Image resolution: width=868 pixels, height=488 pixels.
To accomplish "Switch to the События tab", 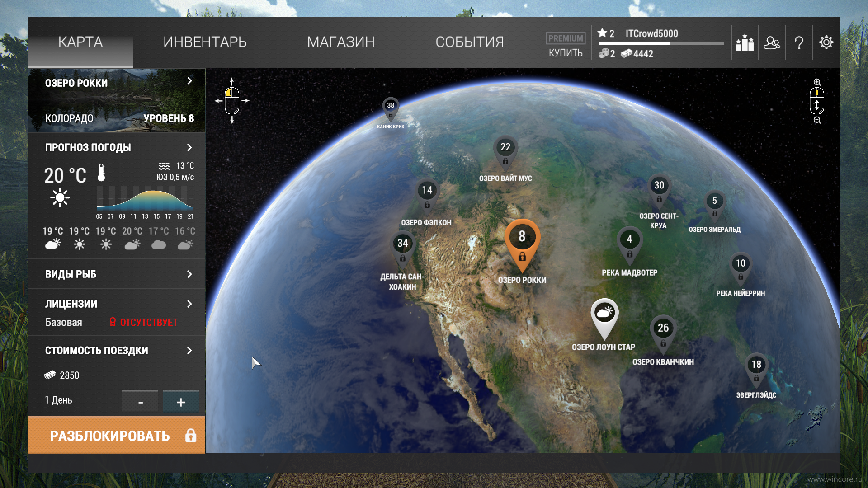I will tap(470, 42).
